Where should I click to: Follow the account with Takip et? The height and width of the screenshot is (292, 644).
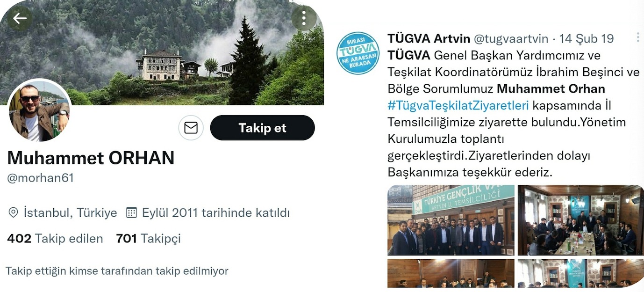[263, 128]
